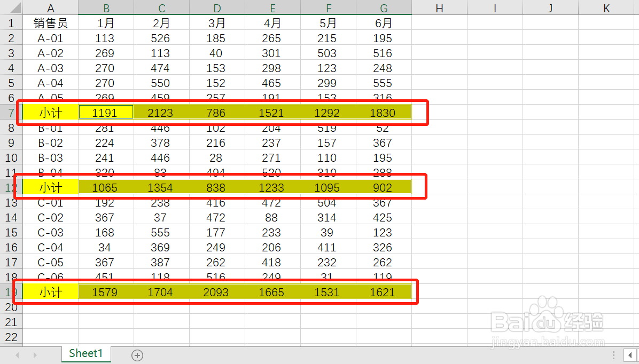
Task: Select column B header
Action: tap(106, 8)
